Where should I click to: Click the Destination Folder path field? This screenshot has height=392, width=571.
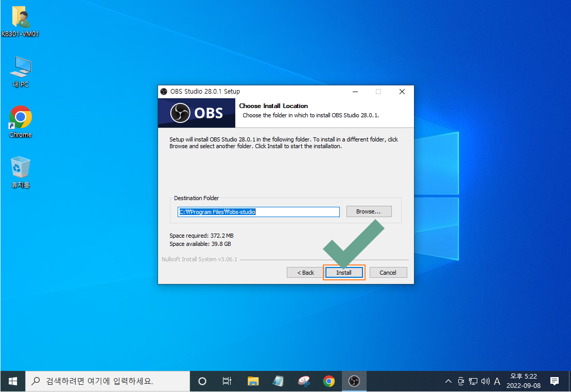click(x=258, y=212)
